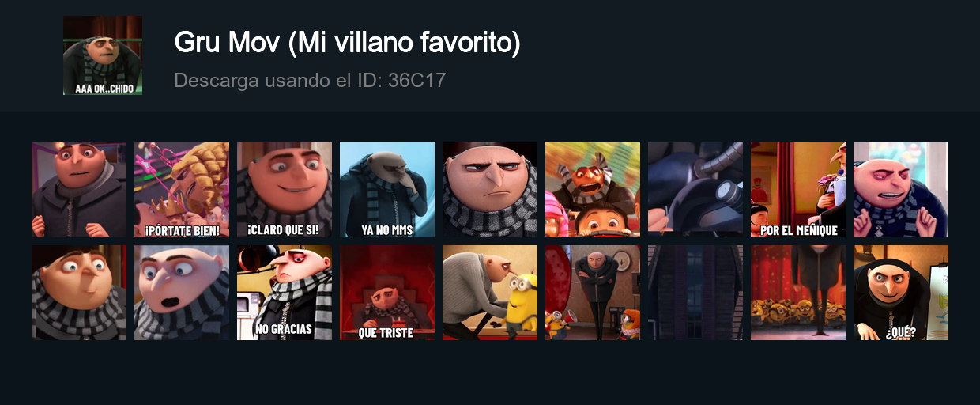Viewport: 980px width, 405px height.
Task: Select the annoyed Gru face close-up sticker
Action: (x=490, y=190)
